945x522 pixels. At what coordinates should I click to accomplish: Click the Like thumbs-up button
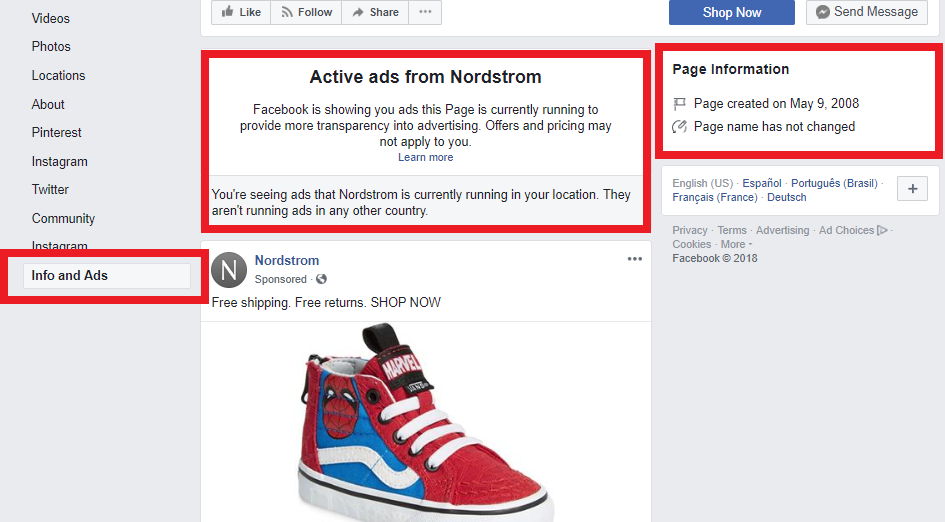(x=241, y=12)
